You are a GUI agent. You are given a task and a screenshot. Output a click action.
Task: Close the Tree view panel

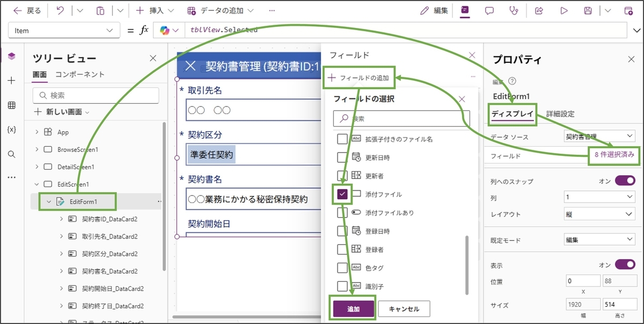tap(153, 58)
